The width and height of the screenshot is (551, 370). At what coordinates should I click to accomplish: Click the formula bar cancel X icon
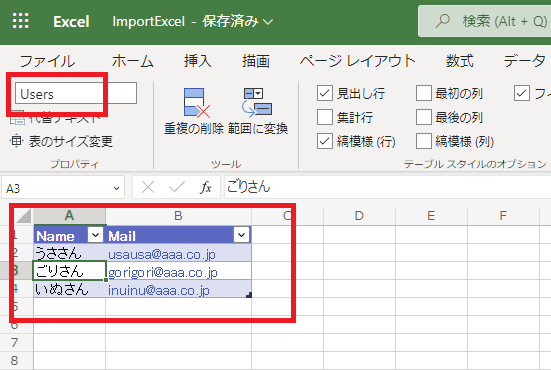[x=148, y=187]
